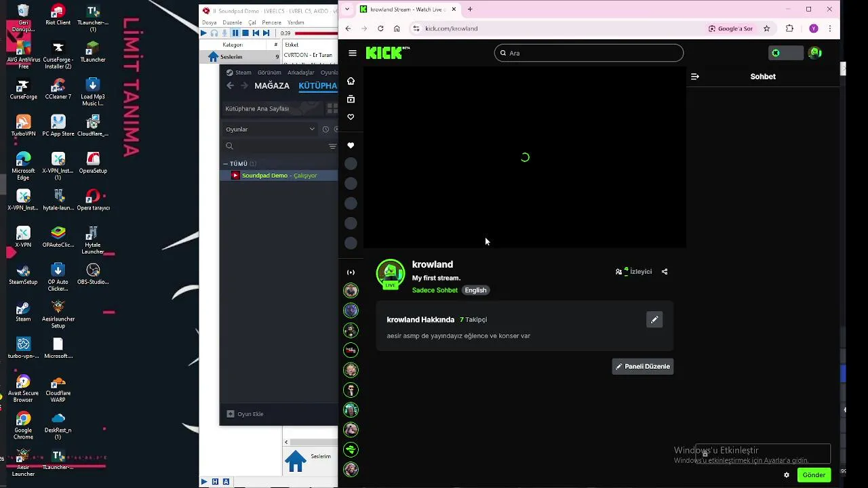Viewport: 868px width, 488px height.
Task: Switch to the MAĞAZA tab in Steam
Action: (272, 86)
